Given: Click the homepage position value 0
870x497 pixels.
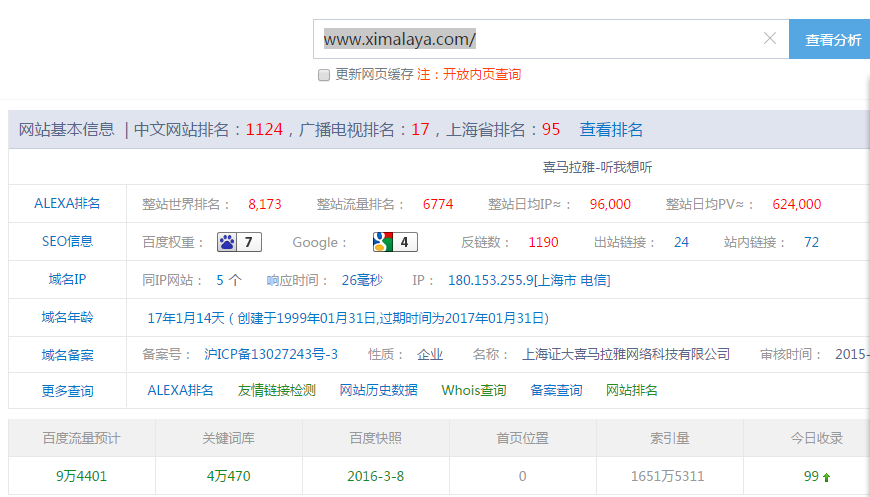Looking at the screenshot, I should [522, 476].
